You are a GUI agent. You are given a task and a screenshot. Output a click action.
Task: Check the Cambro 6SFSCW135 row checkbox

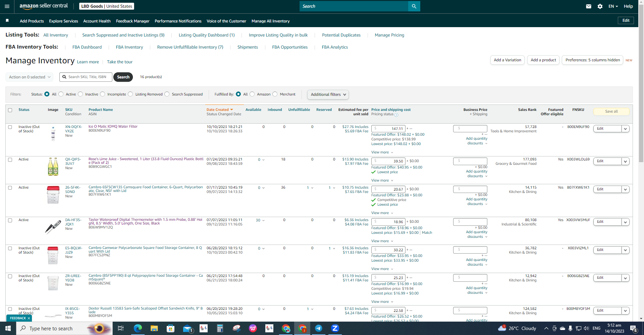[10, 188]
